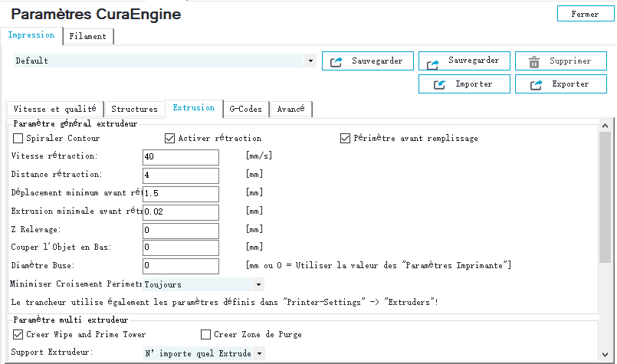Toggle the Activer rétraction checkbox
Screen dimensions: 617x364
[x=169, y=138]
